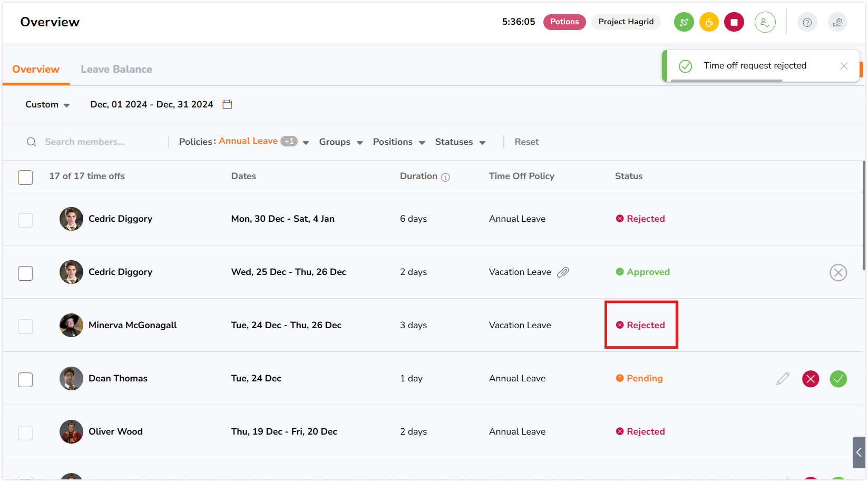Open the attachment paperclip on Cedric's Vacation Leave
Screen dimensions: 868x482
[x=563, y=272]
